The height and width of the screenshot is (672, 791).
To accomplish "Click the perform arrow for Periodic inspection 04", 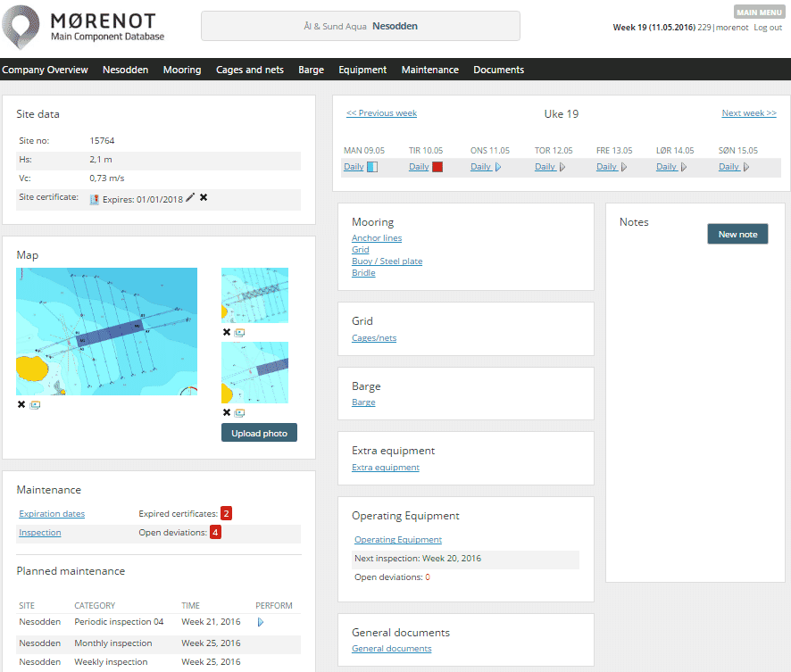I will (261, 622).
